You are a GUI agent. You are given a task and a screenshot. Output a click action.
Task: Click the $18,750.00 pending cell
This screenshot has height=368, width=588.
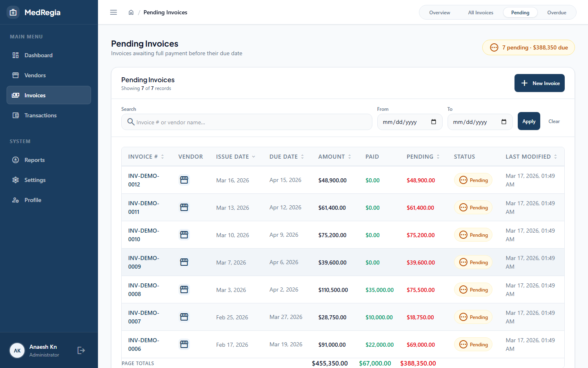pyautogui.click(x=420, y=317)
